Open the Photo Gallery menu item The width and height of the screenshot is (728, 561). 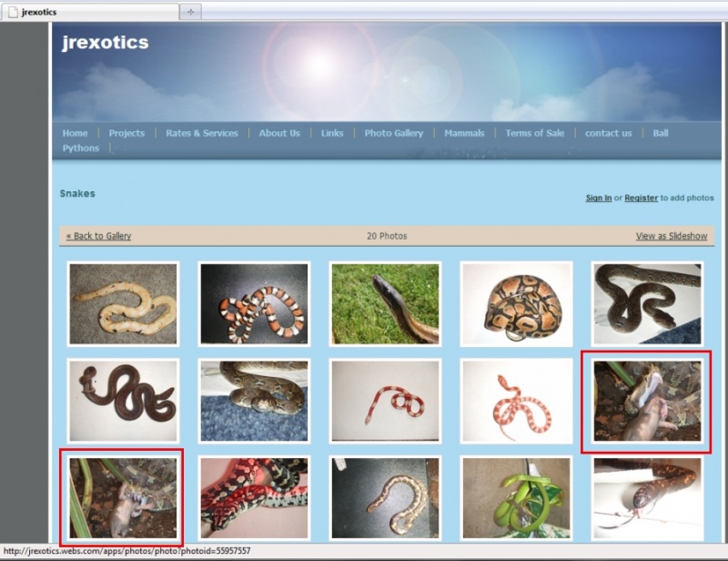394,133
